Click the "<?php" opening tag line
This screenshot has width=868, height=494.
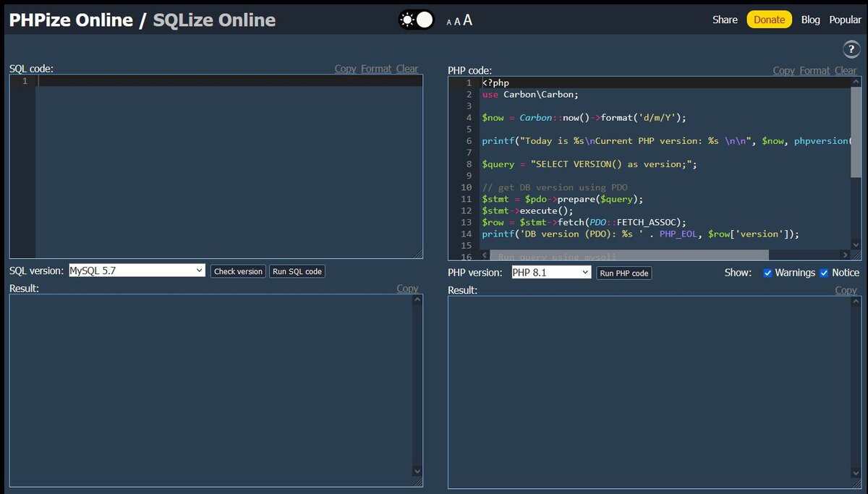coord(495,83)
